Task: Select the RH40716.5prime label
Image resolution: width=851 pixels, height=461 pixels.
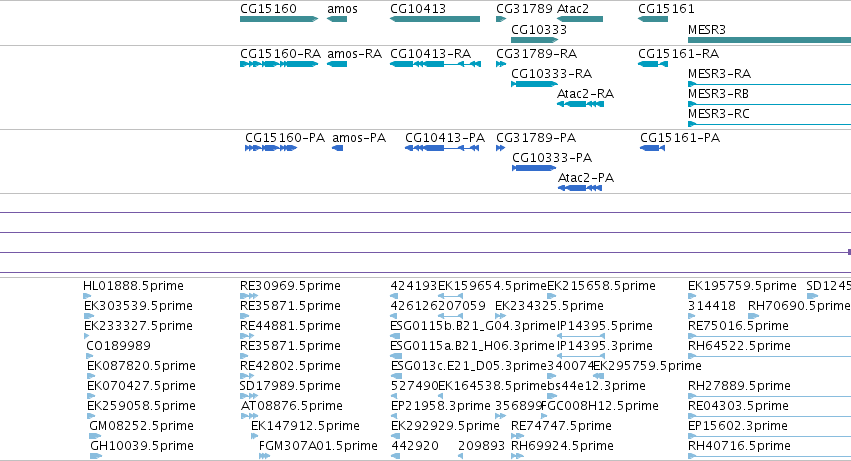Action: pyautogui.click(x=739, y=446)
